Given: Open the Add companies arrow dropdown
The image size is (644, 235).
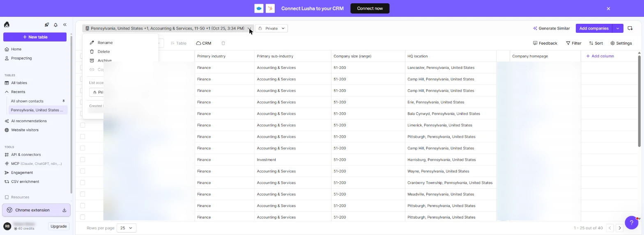Looking at the screenshot, I should pos(618,28).
